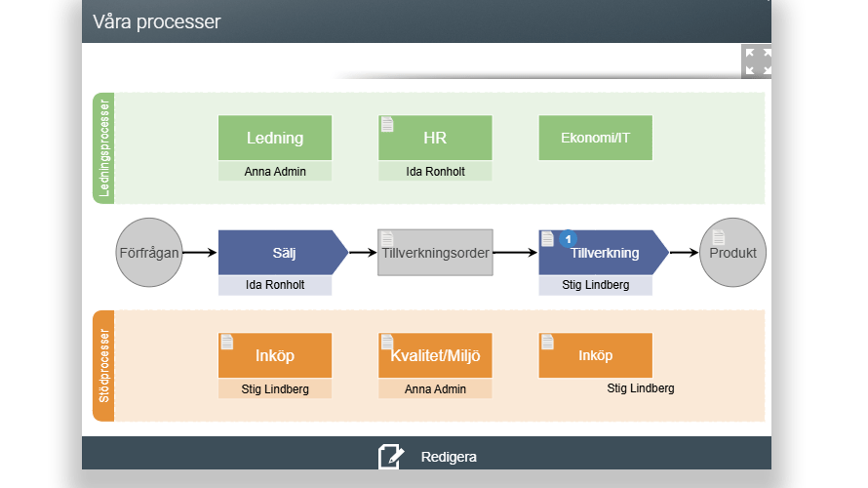Click the blue notification badge on Tillverkning
This screenshot has height=488, width=868.
568,239
